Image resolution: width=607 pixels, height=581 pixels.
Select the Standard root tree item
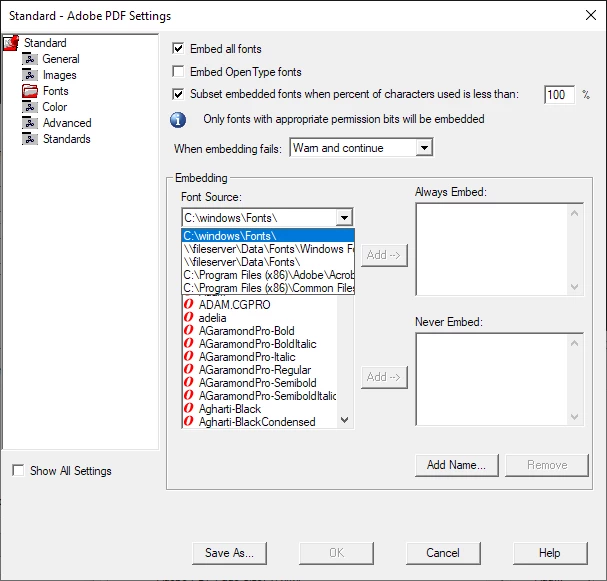click(45, 43)
